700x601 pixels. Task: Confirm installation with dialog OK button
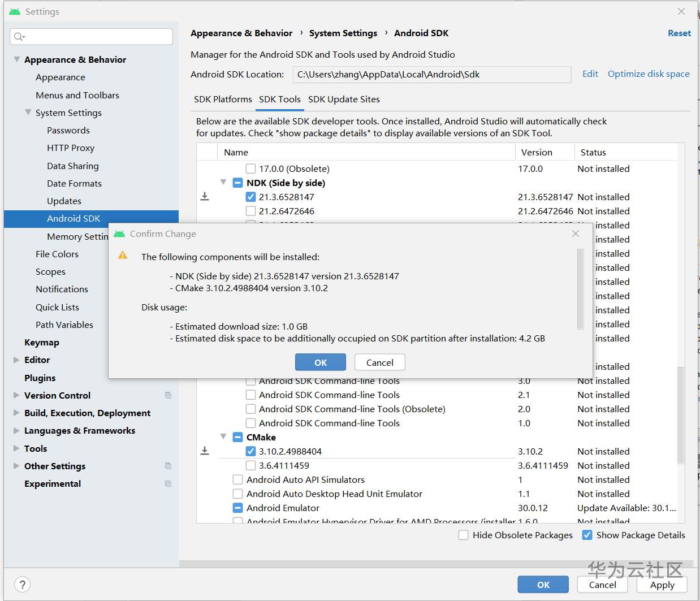pos(320,362)
